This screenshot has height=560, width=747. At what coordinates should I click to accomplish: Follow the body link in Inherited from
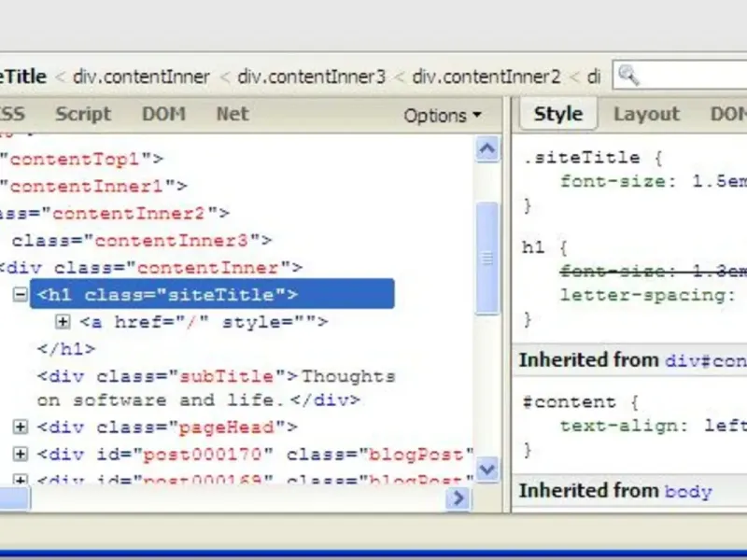point(688,491)
